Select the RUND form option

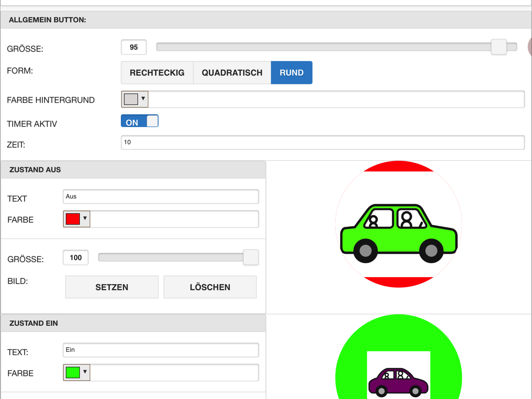(x=292, y=72)
